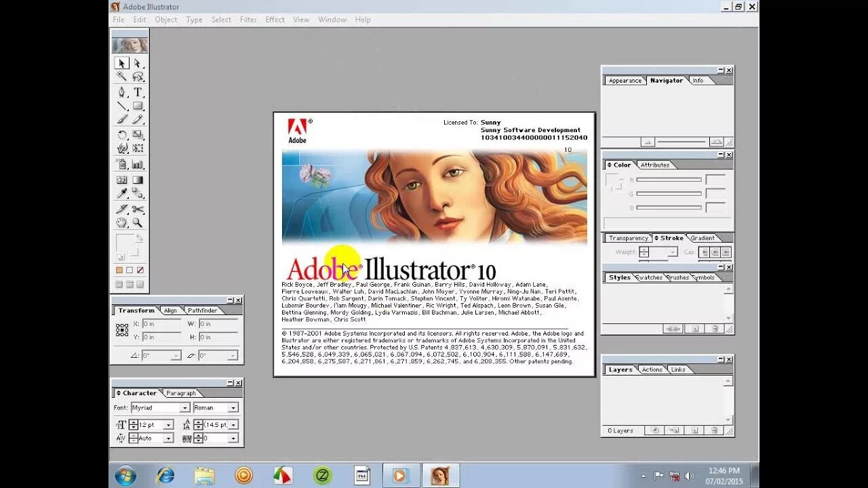Open the shear angle dropdown in Transform

233,355
